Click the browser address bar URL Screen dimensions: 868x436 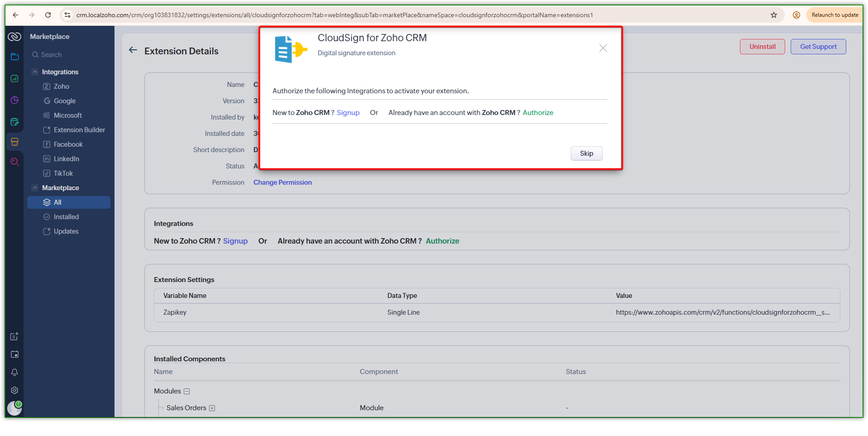pos(335,15)
